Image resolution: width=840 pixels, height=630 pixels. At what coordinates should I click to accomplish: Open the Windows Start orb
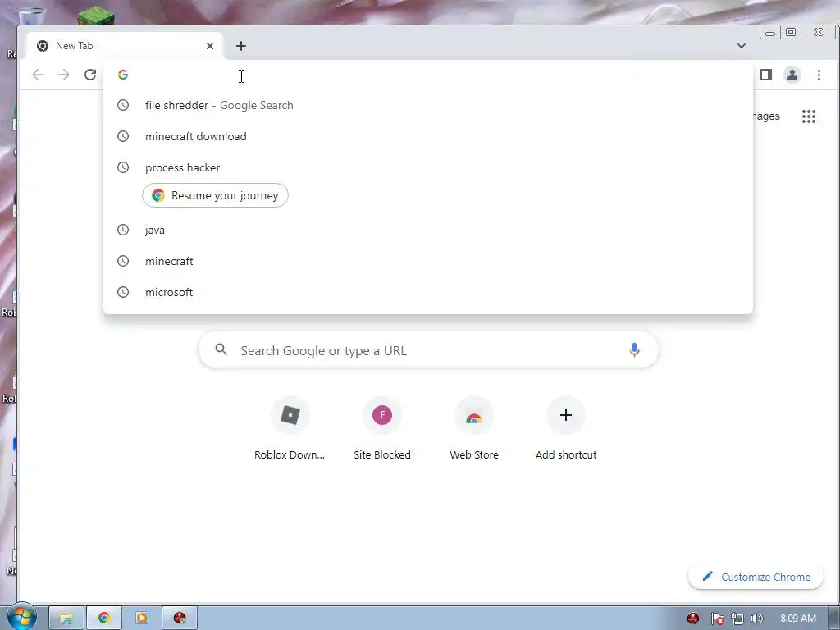coord(22,617)
